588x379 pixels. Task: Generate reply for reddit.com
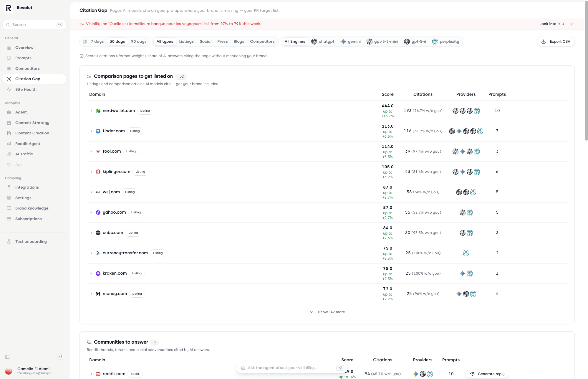pyautogui.click(x=487, y=374)
